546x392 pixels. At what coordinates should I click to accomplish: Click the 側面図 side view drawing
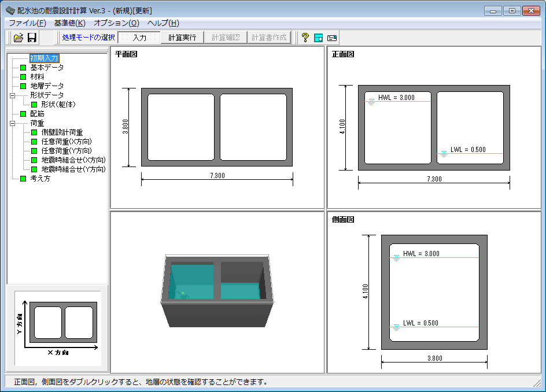pos(434,293)
